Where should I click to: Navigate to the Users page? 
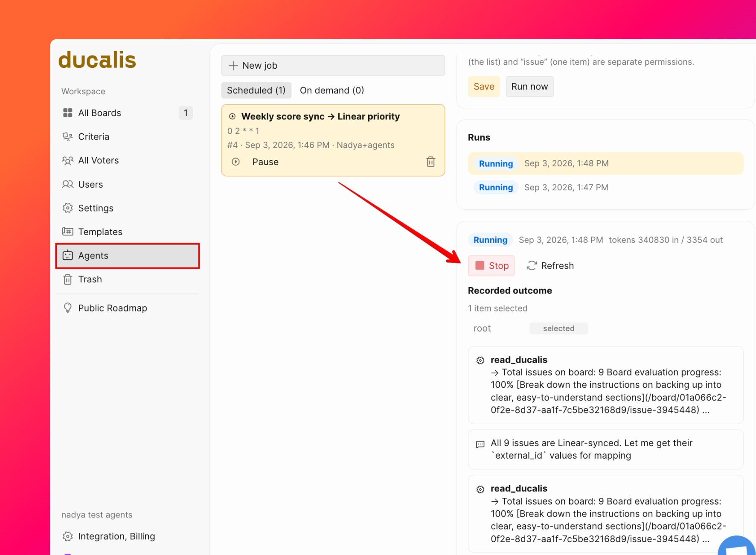pos(127,184)
